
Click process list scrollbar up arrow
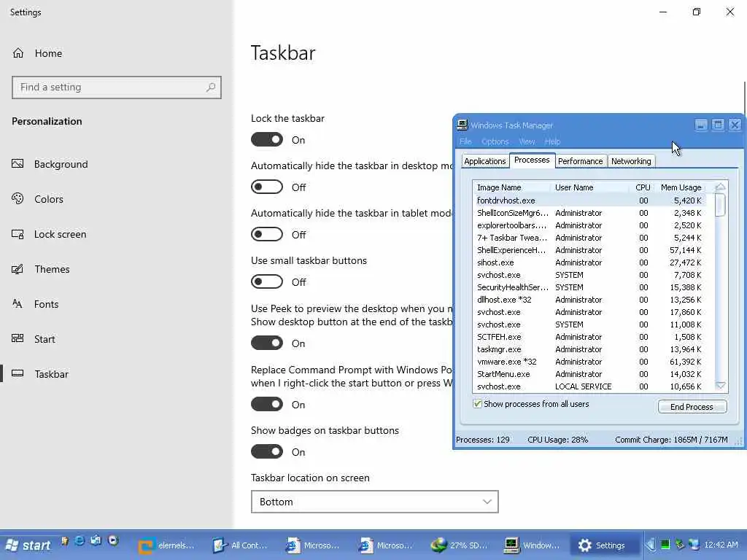pyautogui.click(x=720, y=187)
